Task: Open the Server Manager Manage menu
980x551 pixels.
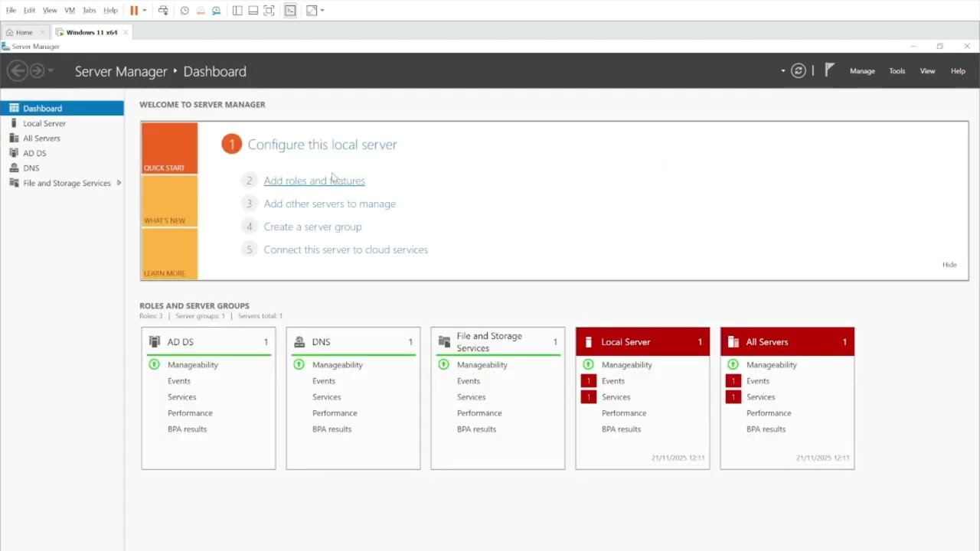Action: coord(862,71)
